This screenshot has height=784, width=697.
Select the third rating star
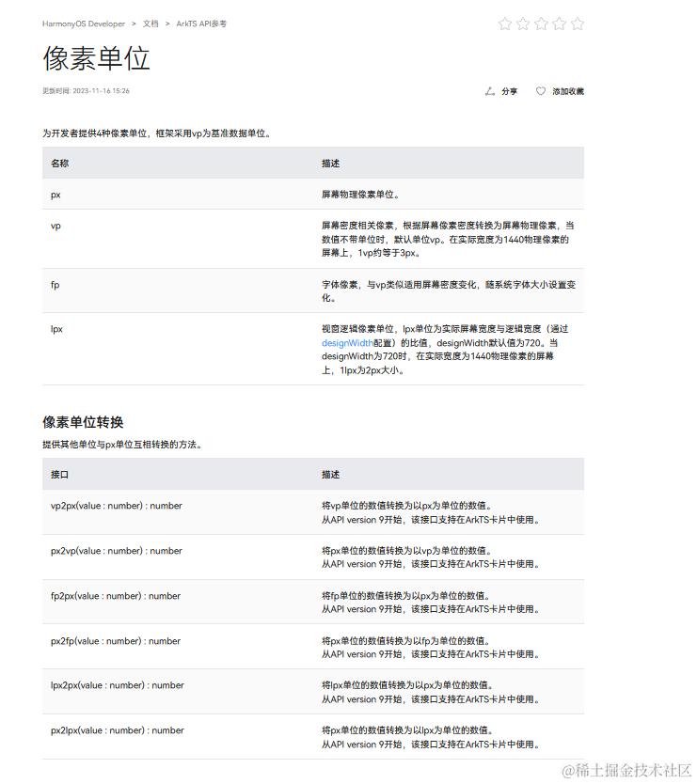point(541,24)
